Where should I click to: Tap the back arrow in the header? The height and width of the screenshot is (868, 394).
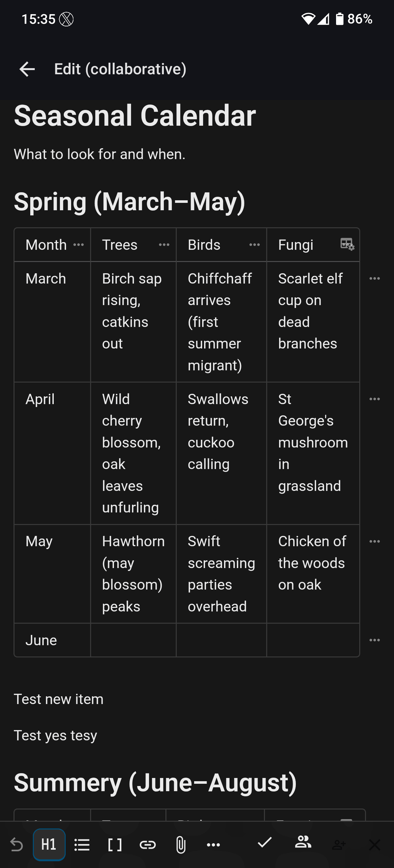click(x=27, y=69)
